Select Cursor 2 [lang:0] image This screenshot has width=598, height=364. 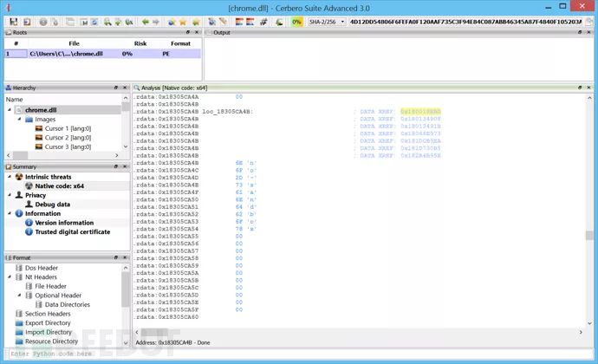coord(63,138)
